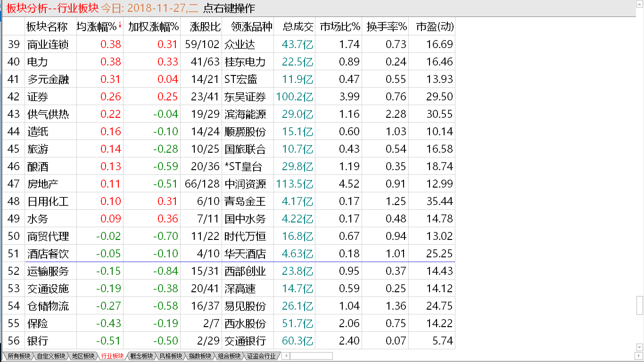The width and height of the screenshot is (644, 362).
Task: Click the 酒店餐饮 sector name
Action: point(48,254)
